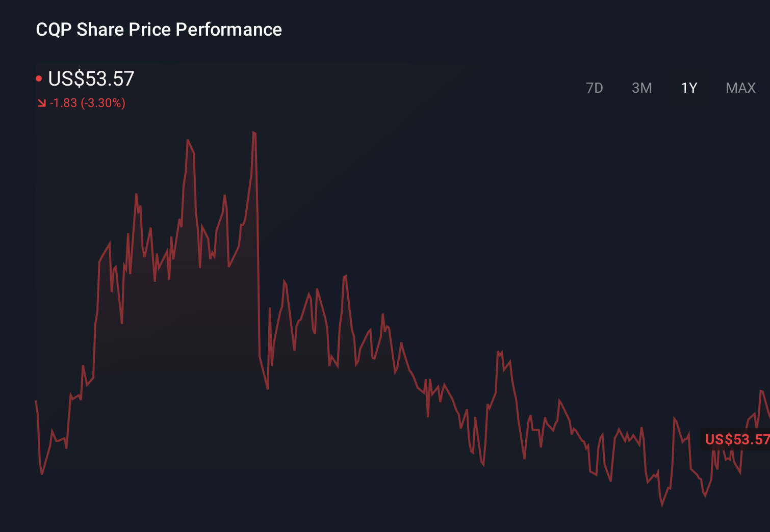Image resolution: width=770 pixels, height=532 pixels.
Task: Click the highest peak of the share price line
Action: coord(255,131)
